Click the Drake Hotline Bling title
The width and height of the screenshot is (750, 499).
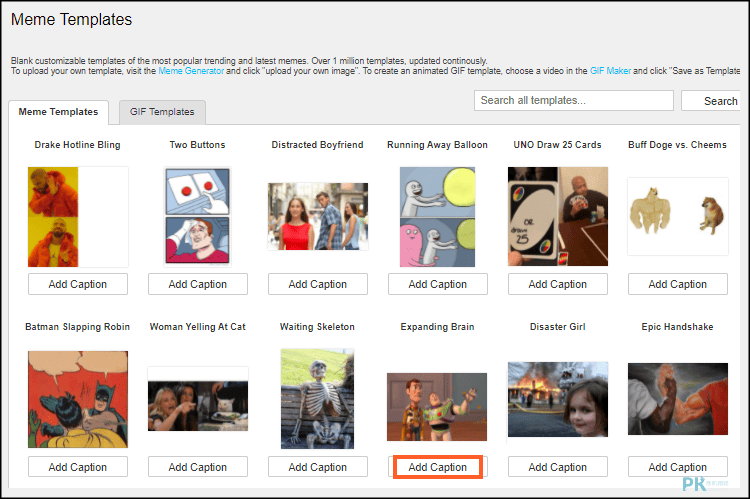click(x=77, y=145)
